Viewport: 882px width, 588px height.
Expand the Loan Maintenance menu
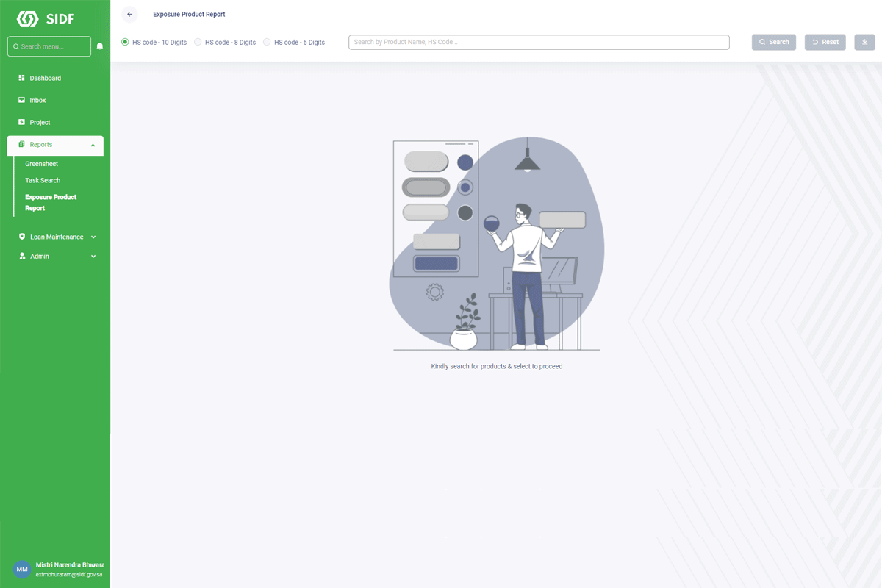pyautogui.click(x=93, y=237)
